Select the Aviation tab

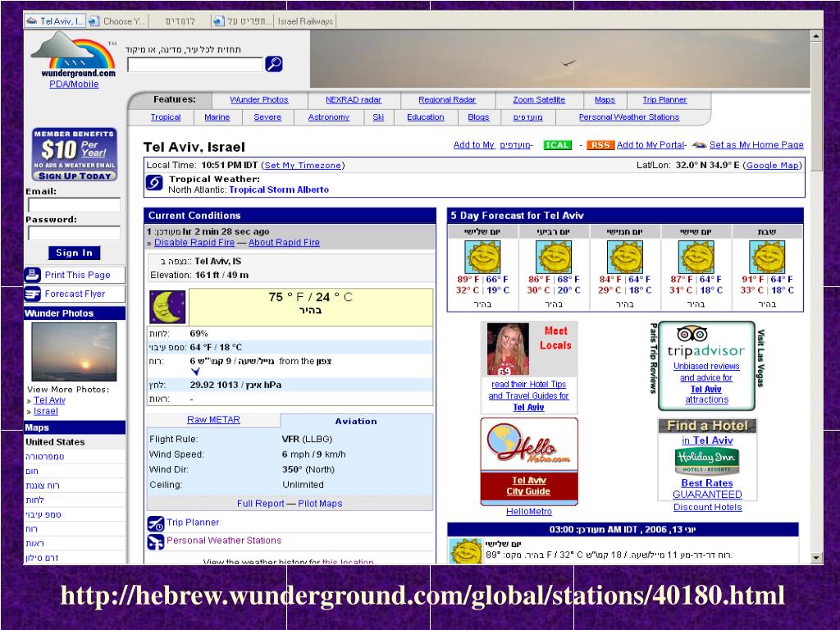click(356, 421)
